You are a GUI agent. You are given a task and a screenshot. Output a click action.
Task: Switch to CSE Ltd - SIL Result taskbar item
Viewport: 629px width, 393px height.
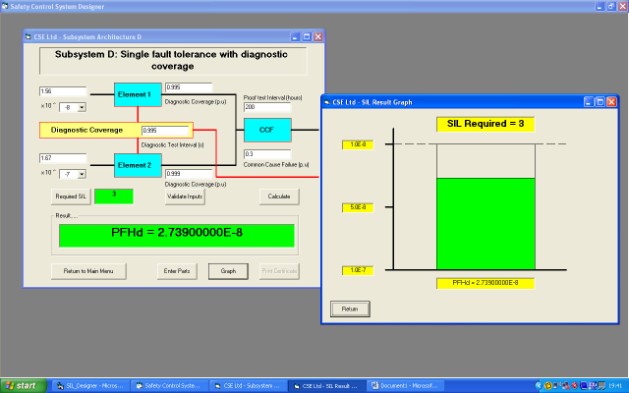tap(327, 386)
